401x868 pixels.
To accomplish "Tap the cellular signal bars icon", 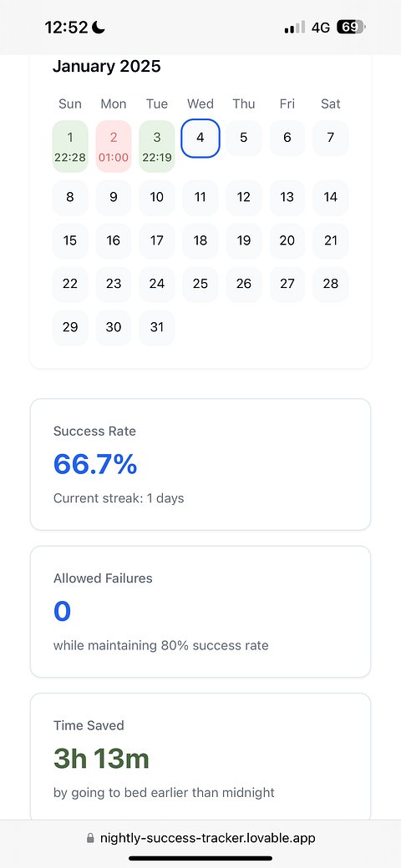I will pyautogui.click(x=295, y=27).
